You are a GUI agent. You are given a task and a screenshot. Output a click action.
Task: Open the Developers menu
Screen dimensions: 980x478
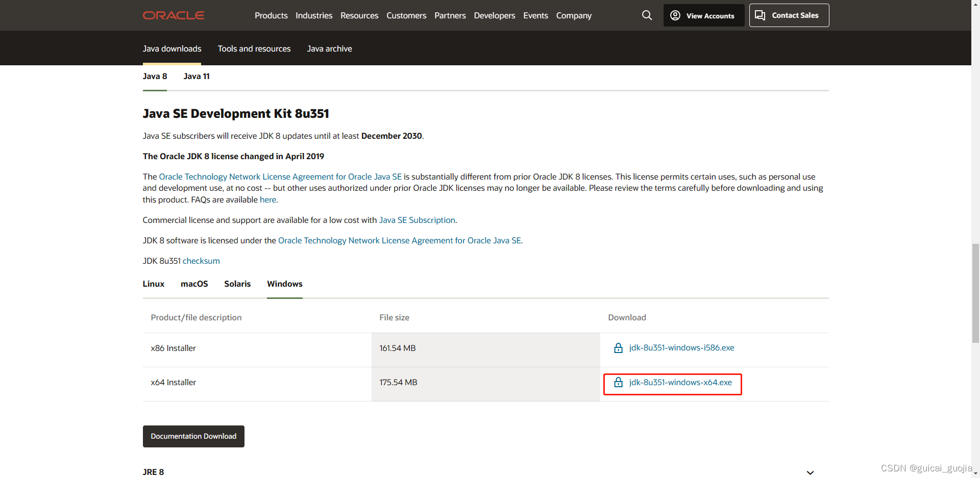(495, 15)
